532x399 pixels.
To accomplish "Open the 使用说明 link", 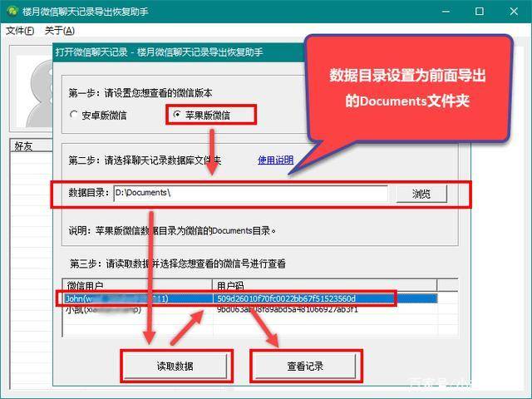I will [275, 160].
